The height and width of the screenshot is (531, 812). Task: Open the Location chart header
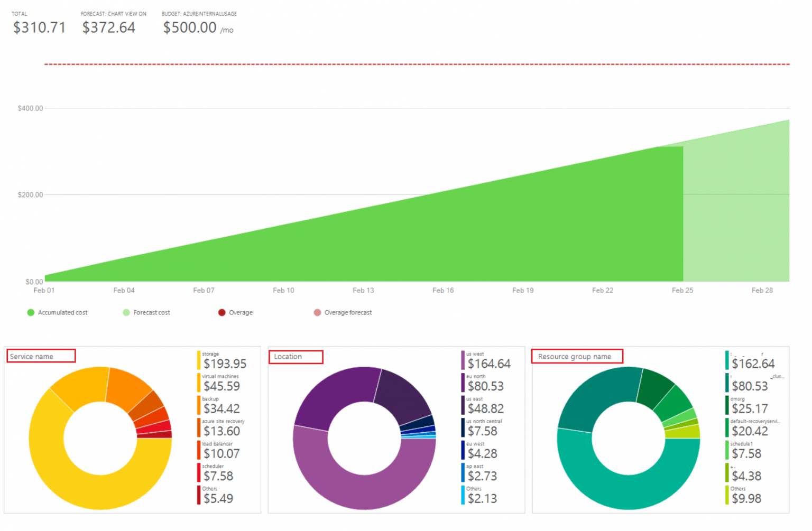296,357
